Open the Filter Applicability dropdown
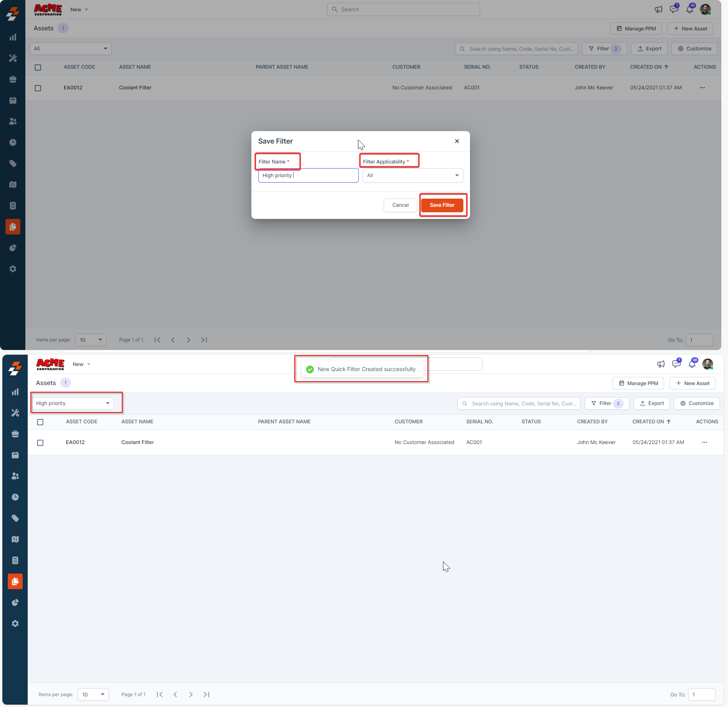Screen dimensions: 728x707 pyautogui.click(x=413, y=176)
